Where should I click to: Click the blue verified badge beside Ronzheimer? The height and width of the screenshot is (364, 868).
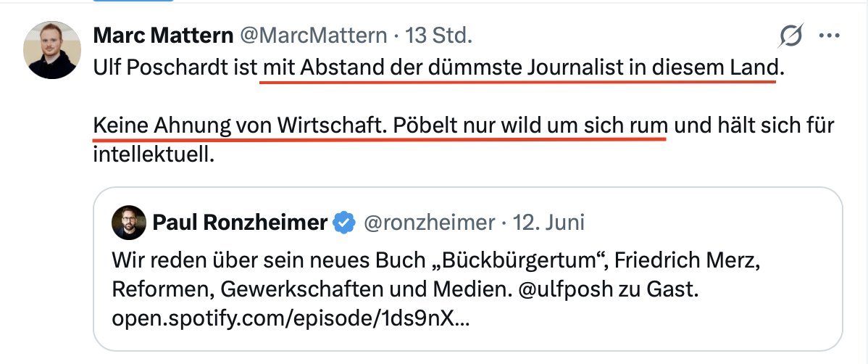point(344,222)
